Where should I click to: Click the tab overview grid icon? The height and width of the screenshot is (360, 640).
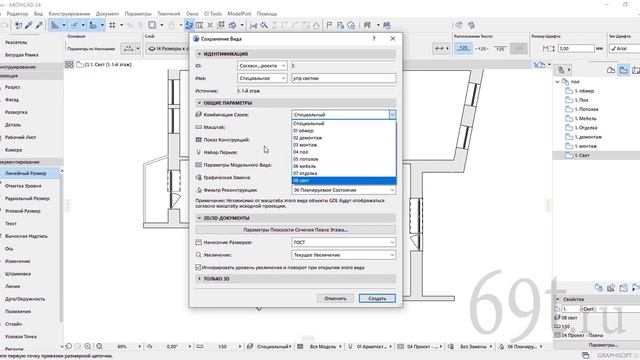(x=69, y=64)
